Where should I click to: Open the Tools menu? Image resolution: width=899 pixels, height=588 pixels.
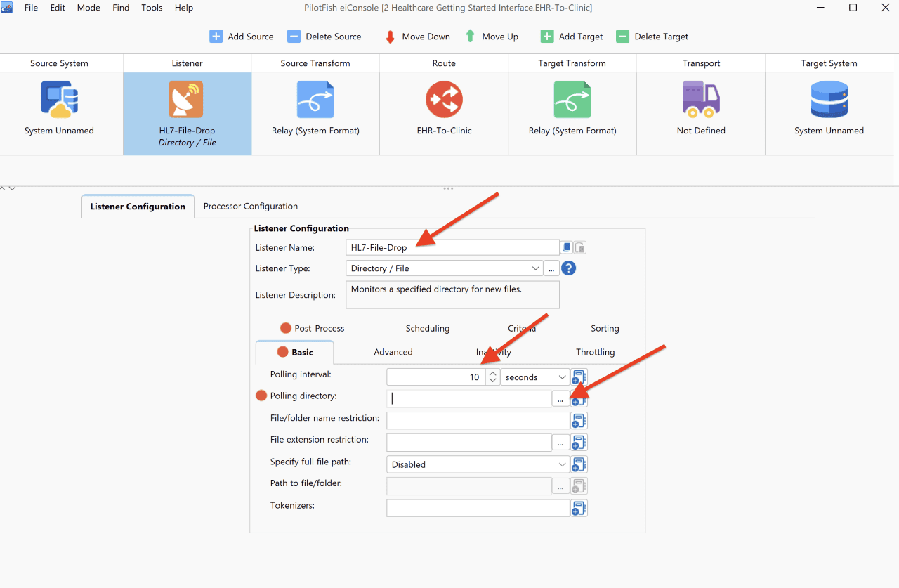pyautogui.click(x=152, y=8)
